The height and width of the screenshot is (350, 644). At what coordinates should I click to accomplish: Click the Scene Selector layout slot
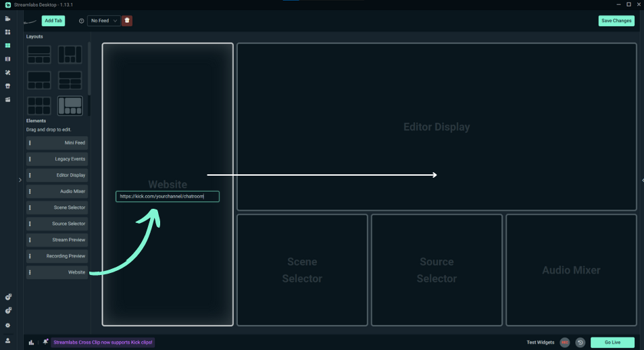click(302, 270)
